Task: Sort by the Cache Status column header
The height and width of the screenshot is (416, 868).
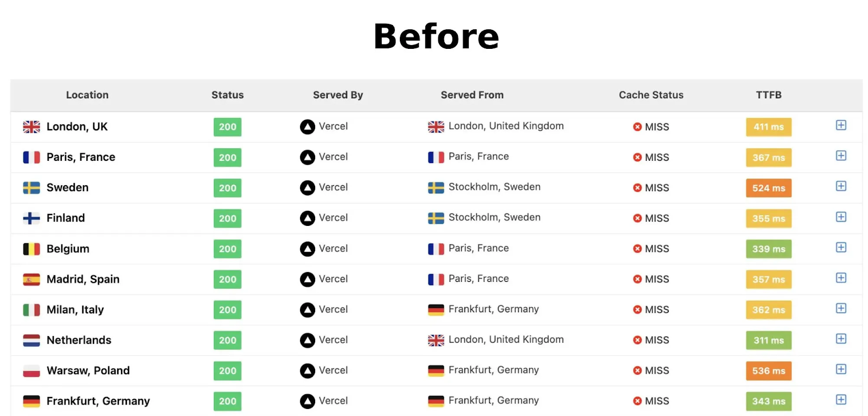Action: tap(651, 95)
